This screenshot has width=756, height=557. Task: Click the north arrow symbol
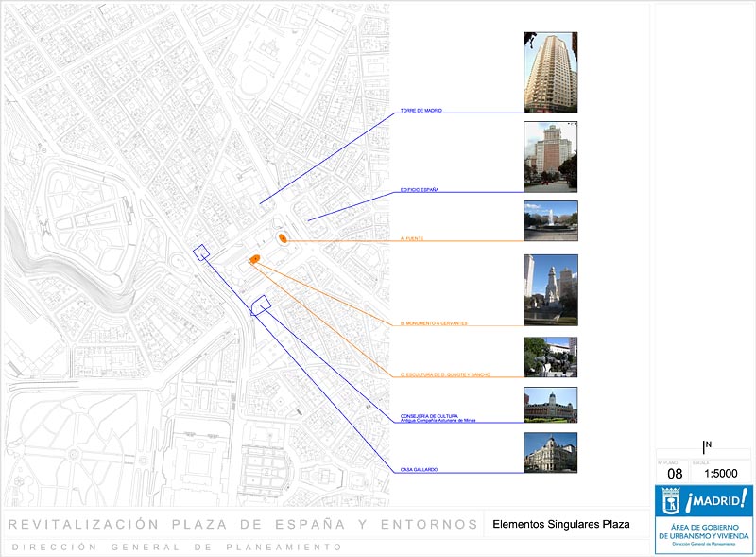point(705,446)
